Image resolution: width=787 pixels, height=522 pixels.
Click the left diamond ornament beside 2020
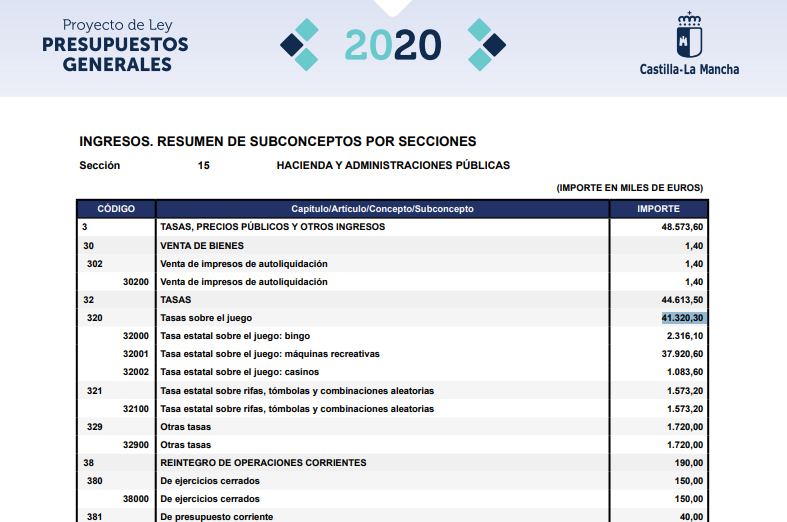[299, 45]
